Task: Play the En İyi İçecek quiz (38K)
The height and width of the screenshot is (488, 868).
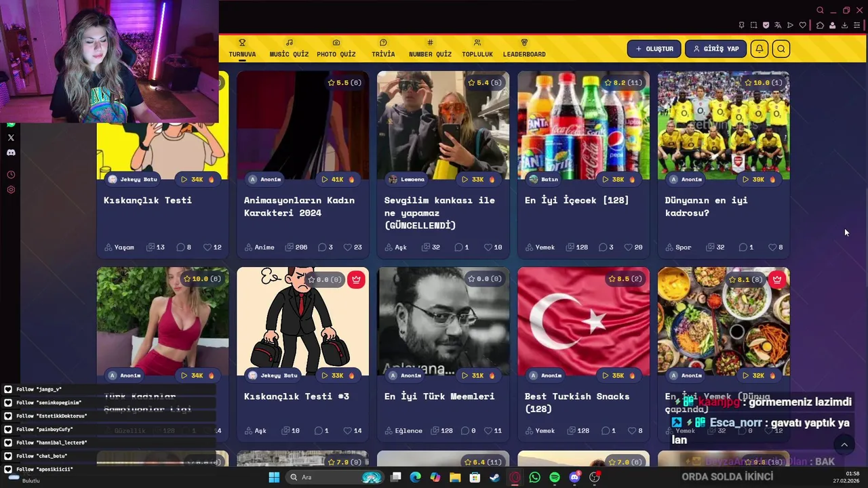Action: [618, 180]
